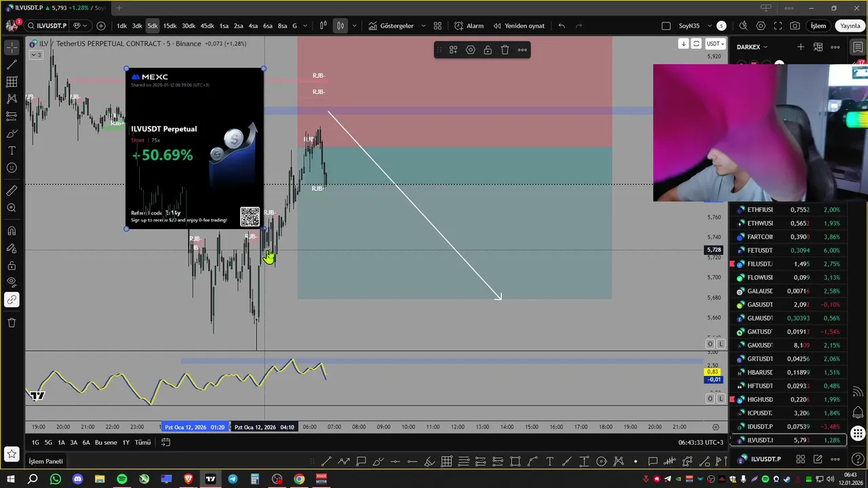Open more options in floating drawing toolbar
Viewport: 868px width, 488px height.
tap(522, 49)
